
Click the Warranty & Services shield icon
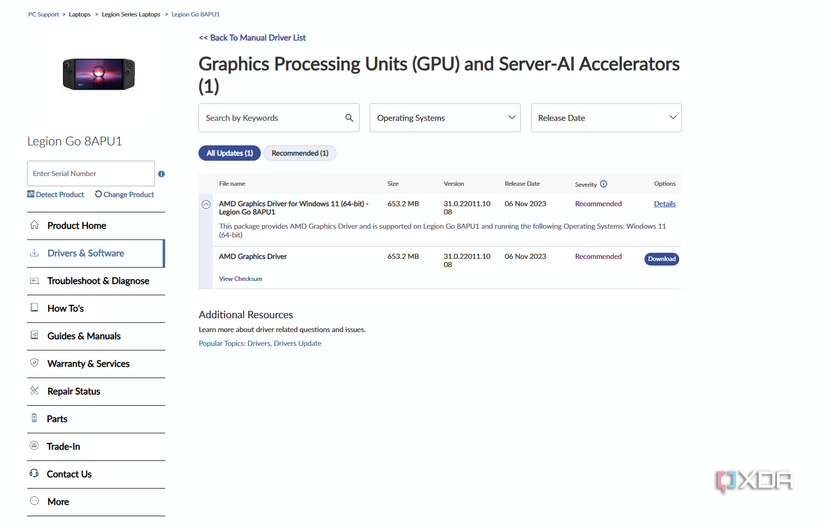tap(34, 363)
